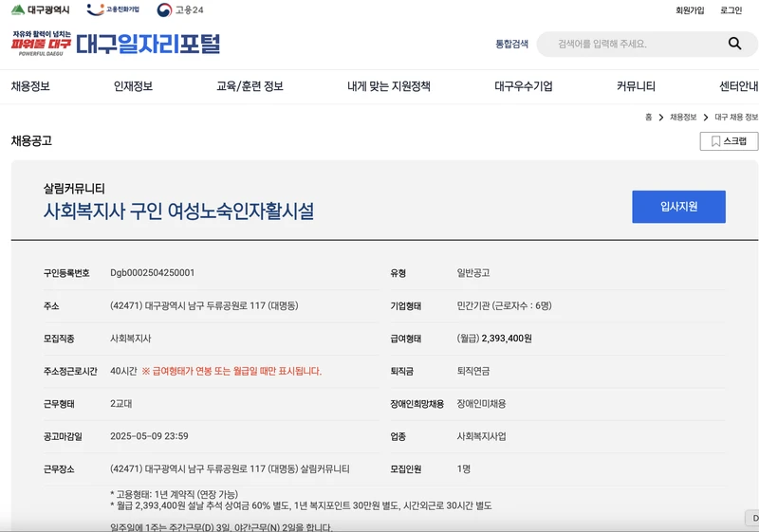Click the 대구 채용 정보 breadcrumb

click(x=736, y=117)
